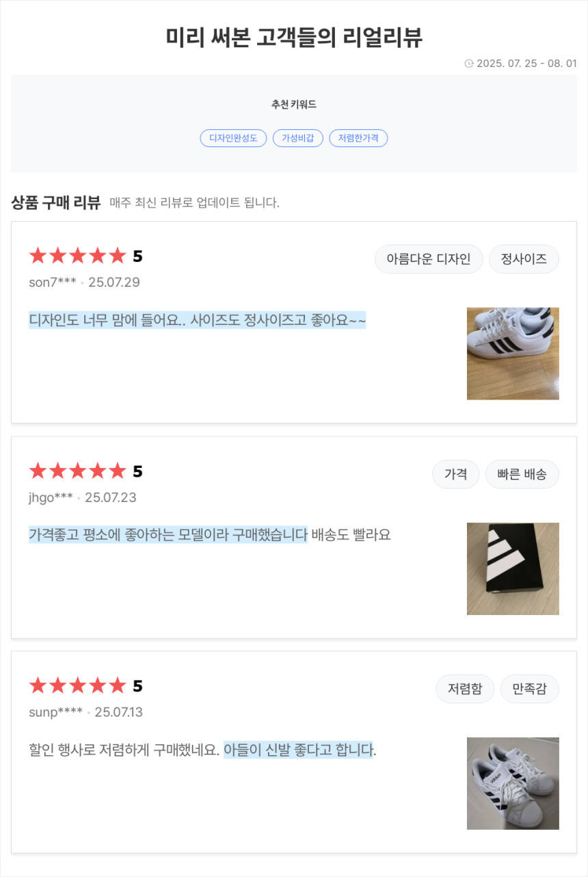Open the sneakers photo in sunp**** review
The image size is (588, 877).
click(x=513, y=783)
